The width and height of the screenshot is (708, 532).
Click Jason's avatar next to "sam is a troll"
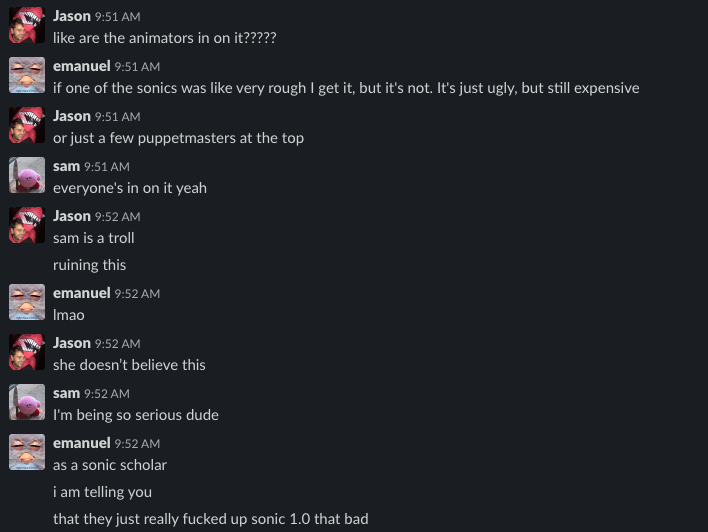coord(27,225)
